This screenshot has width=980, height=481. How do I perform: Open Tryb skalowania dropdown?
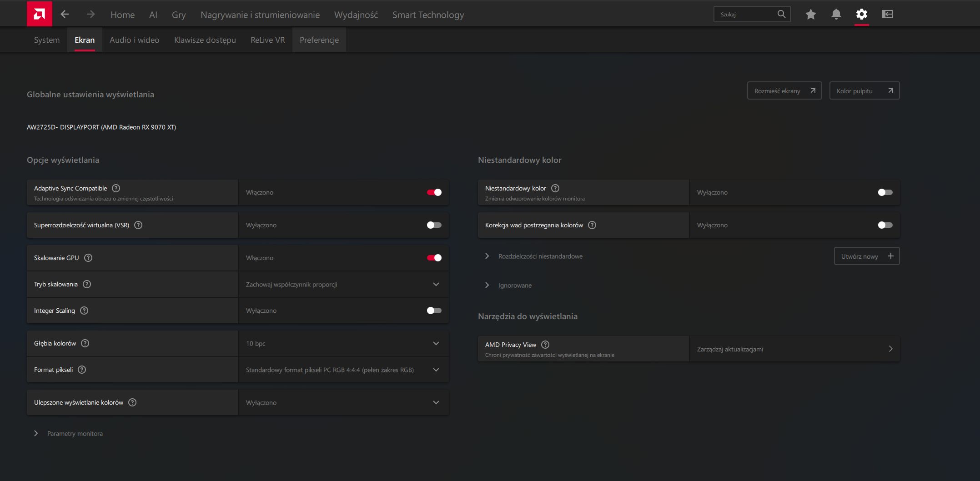(x=343, y=284)
